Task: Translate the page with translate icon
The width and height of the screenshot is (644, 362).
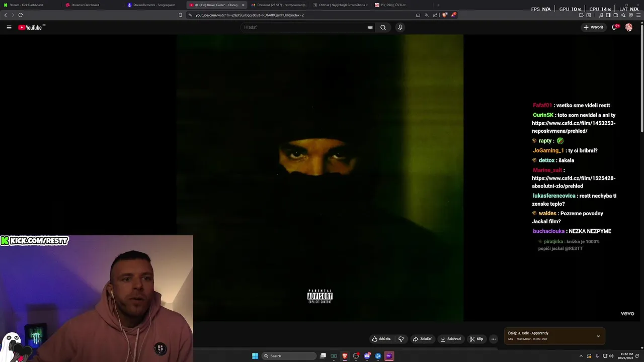Action: tap(427, 15)
